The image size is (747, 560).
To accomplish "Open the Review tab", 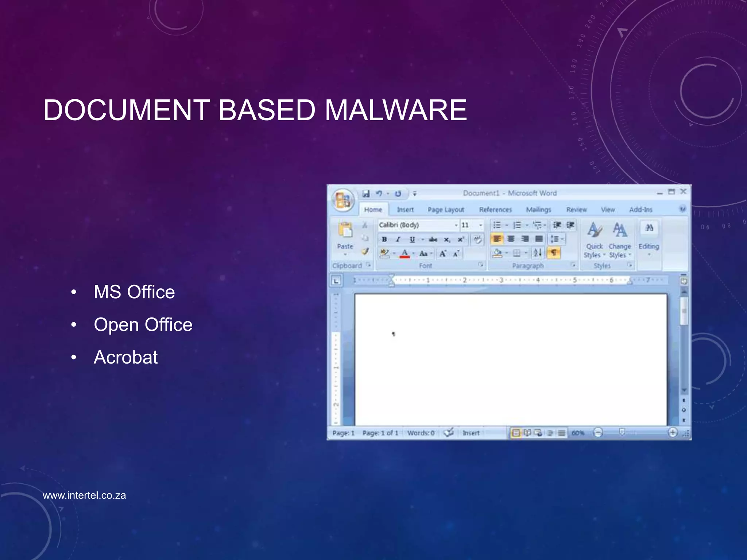I will pyautogui.click(x=576, y=210).
